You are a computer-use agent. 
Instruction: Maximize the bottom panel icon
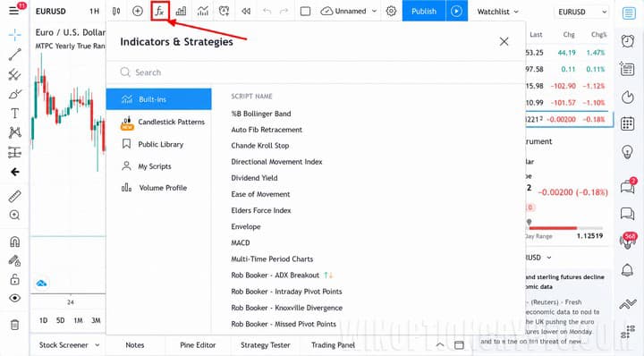click(459, 344)
